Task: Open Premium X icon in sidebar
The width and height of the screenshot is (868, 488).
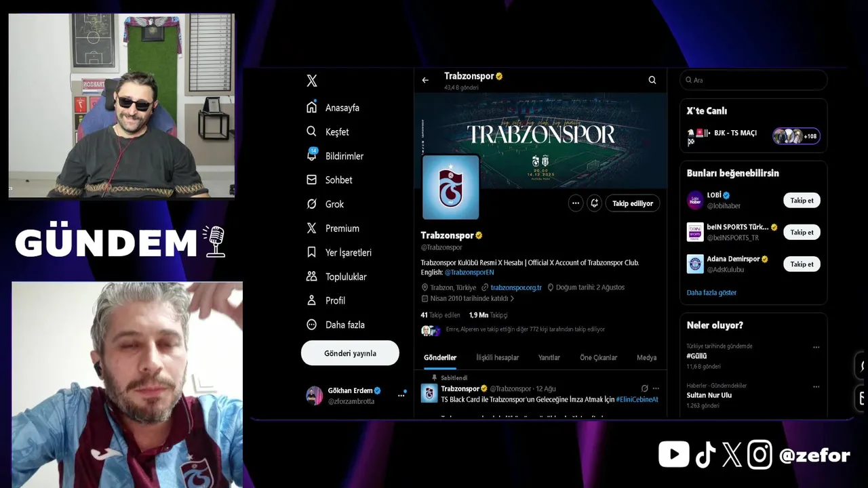Action: click(312, 228)
